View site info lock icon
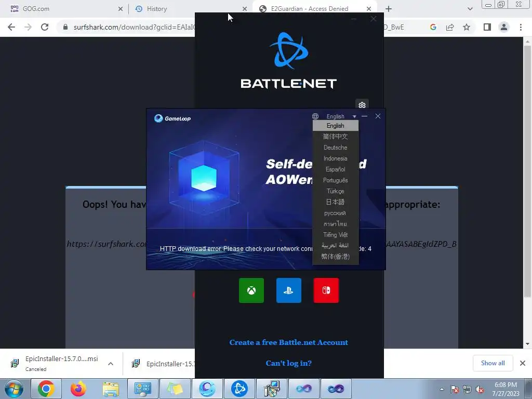Image resolution: width=532 pixels, height=399 pixels. pos(65,27)
